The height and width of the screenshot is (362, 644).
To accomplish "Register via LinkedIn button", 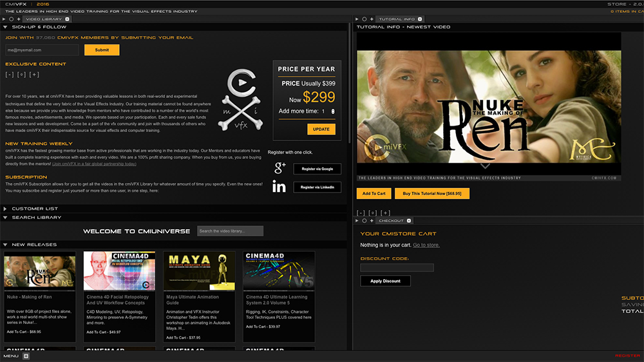I will (x=317, y=187).
